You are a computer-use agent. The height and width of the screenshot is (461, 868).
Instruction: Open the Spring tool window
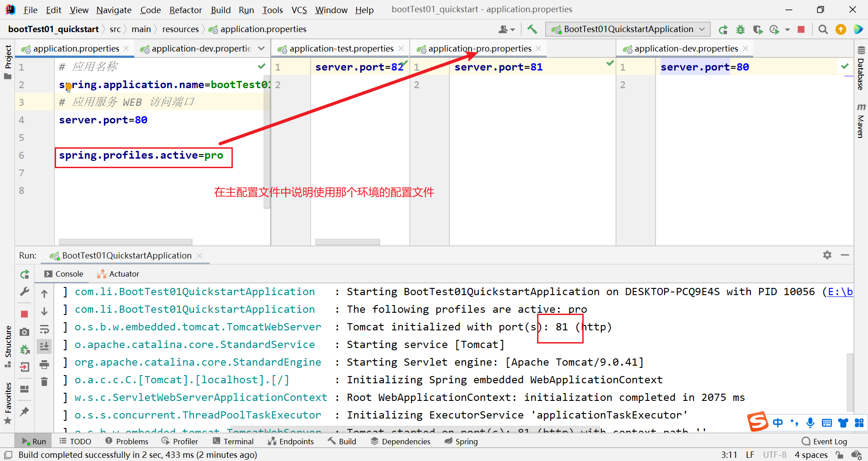[461, 441]
